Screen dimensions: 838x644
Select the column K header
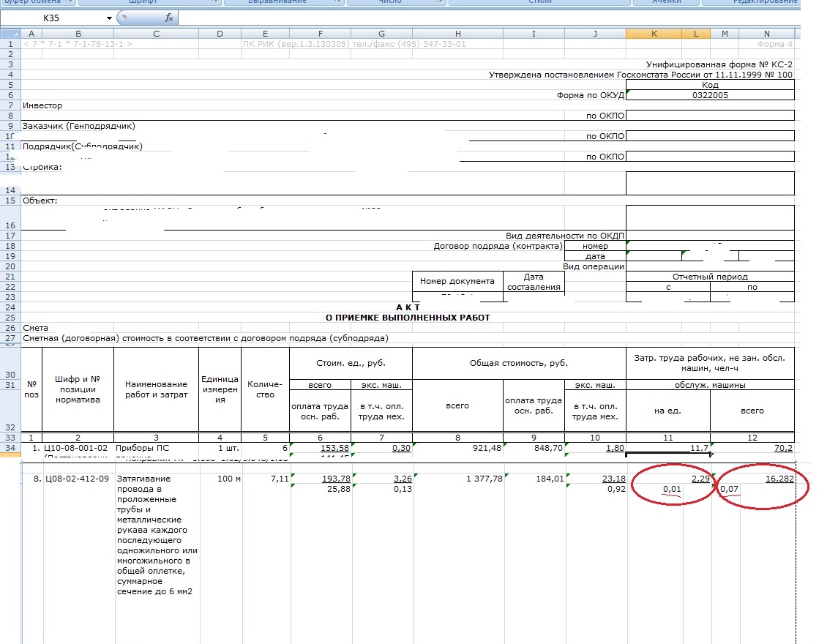(x=654, y=34)
